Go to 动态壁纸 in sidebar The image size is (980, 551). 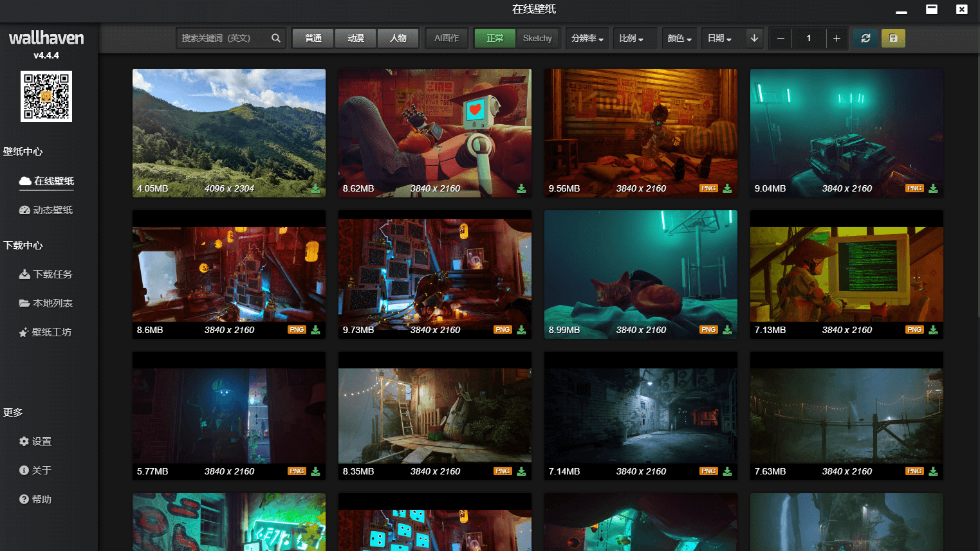[46, 210]
